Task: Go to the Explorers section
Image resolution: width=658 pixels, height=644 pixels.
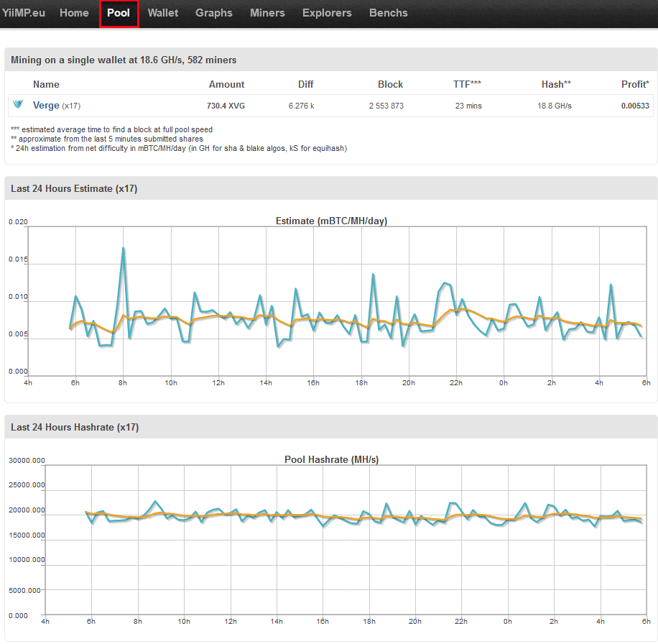Action: pos(327,13)
